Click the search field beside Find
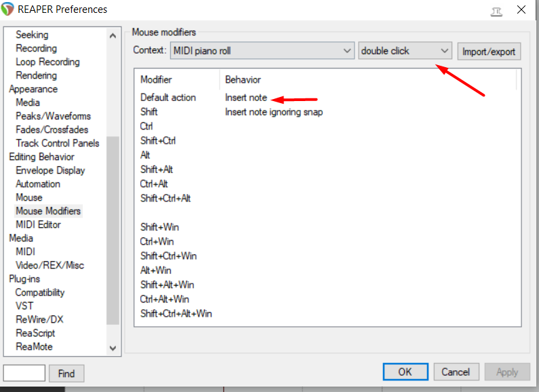 [x=24, y=373]
